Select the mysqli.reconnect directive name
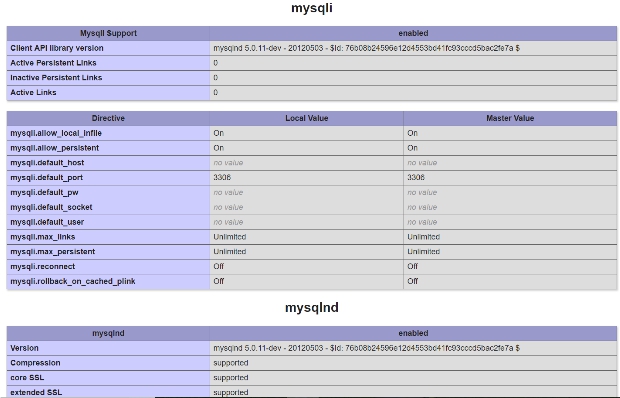 point(43,266)
